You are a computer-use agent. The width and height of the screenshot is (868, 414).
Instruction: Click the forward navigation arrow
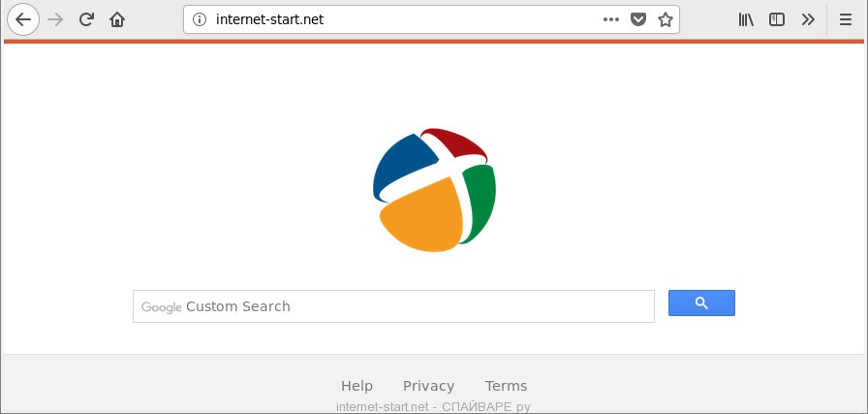point(55,19)
